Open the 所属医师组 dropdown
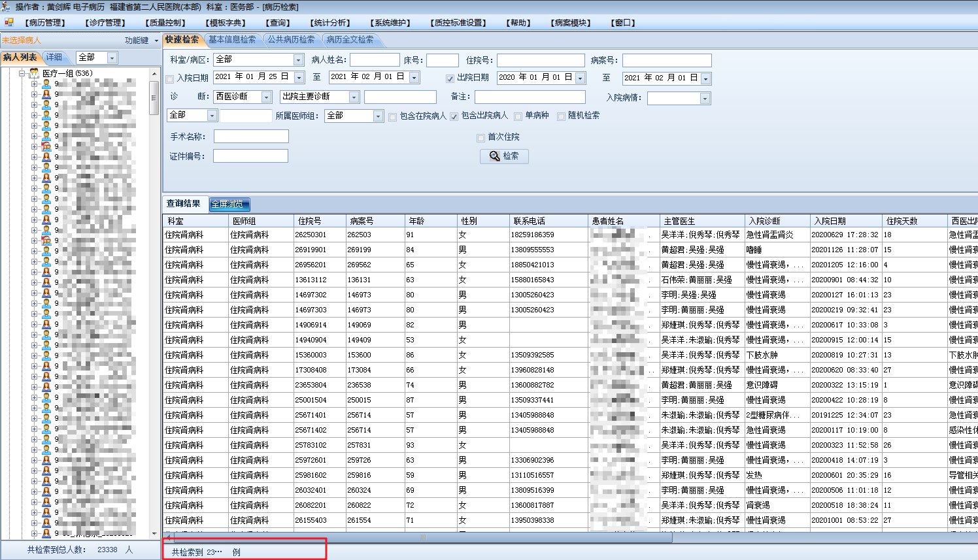Viewport: 978px width, 560px height. [378, 116]
